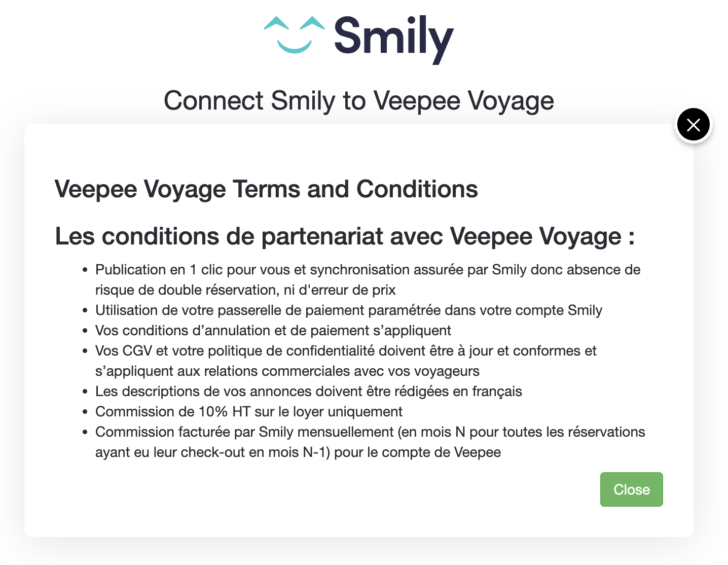Click the Smily wordmark text in the header
The width and height of the screenshot is (728, 565).
click(x=394, y=40)
